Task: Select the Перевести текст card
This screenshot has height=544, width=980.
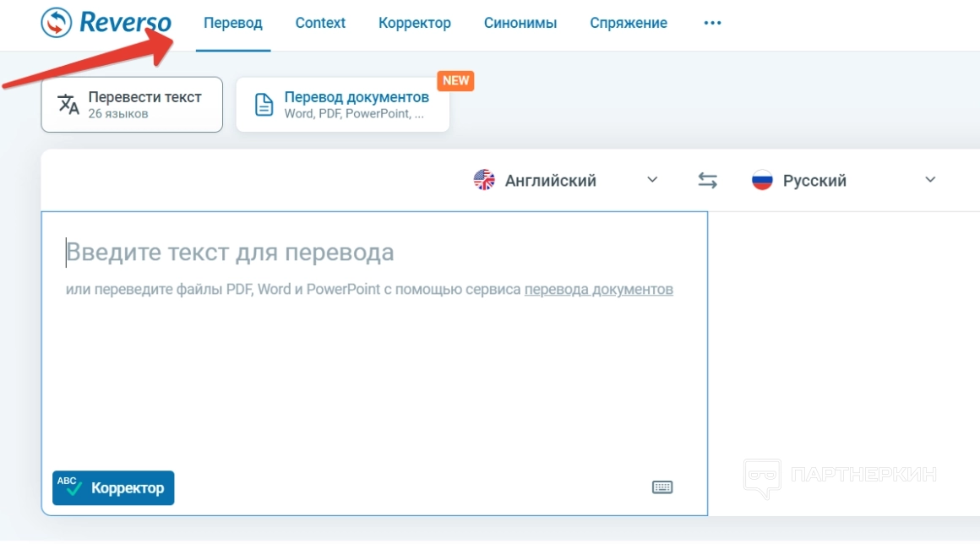Action: point(132,104)
